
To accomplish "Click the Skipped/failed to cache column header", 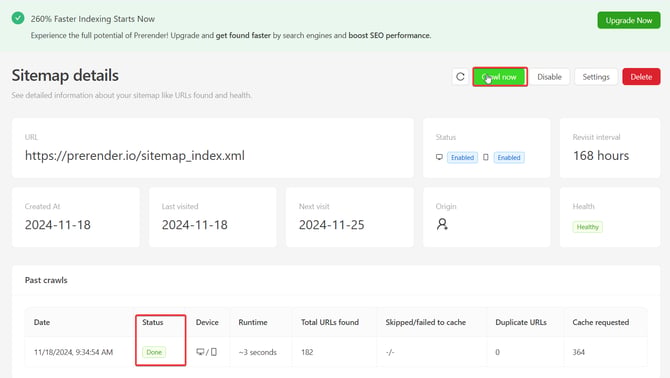I will point(426,322).
